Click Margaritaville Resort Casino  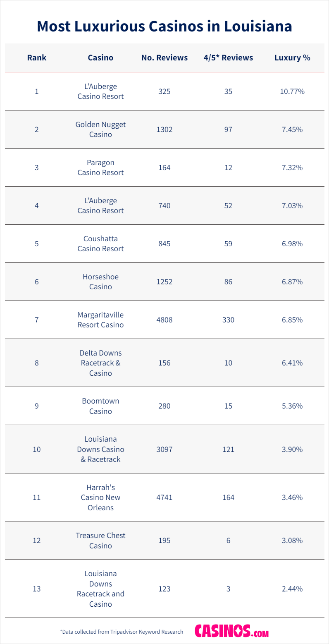tap(100, 320)
